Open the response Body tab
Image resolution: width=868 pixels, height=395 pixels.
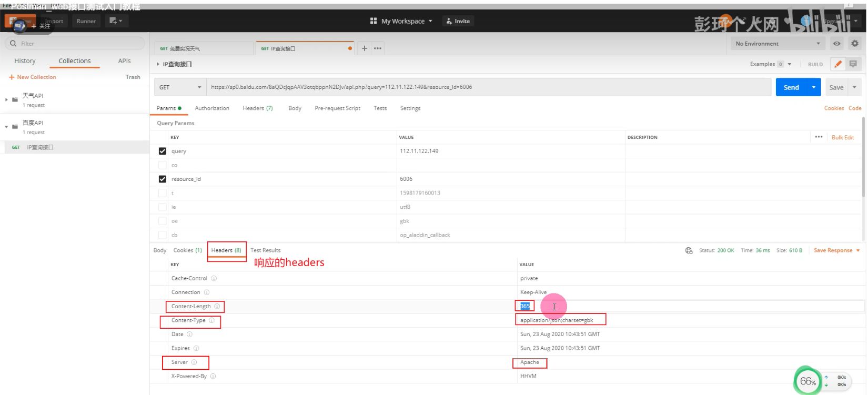coord(160,250)
